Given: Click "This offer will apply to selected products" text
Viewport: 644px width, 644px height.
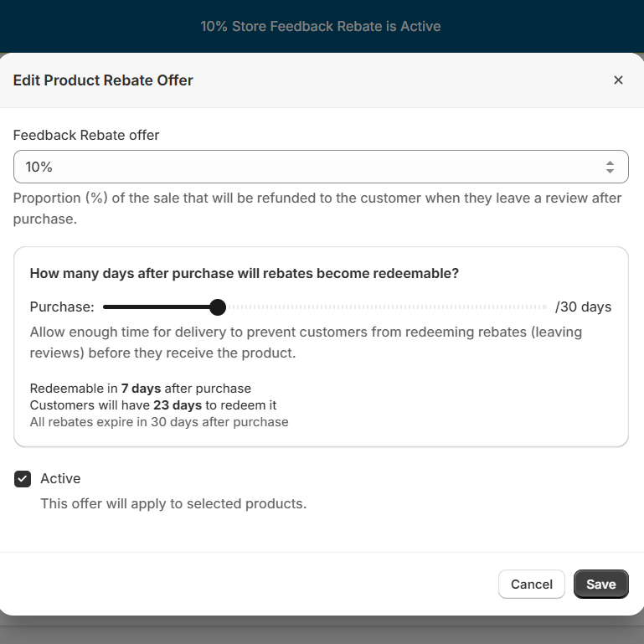Looking at the screenshot, I should 173,504.
